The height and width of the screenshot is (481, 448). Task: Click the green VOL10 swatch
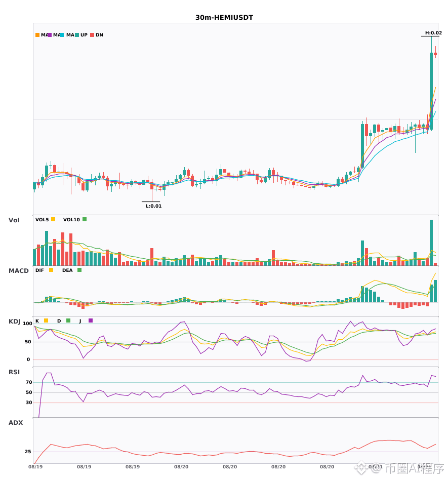coord(85,219)
